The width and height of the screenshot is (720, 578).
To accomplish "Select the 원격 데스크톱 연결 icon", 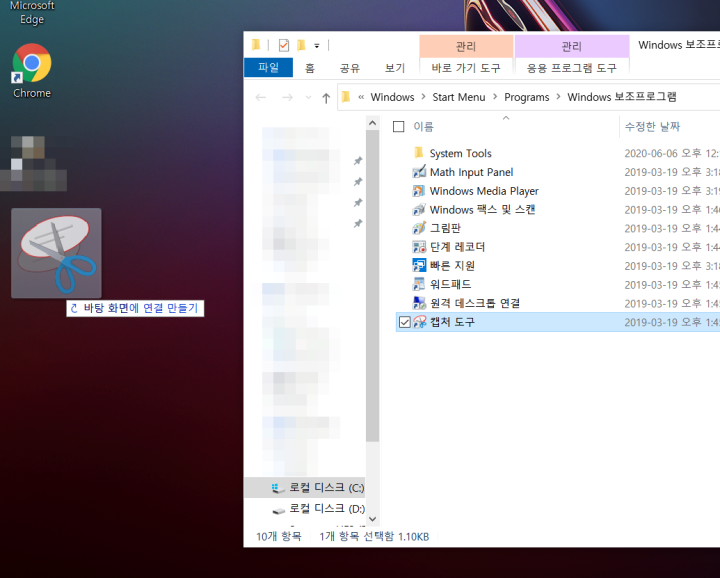I will tap(419, 303).
